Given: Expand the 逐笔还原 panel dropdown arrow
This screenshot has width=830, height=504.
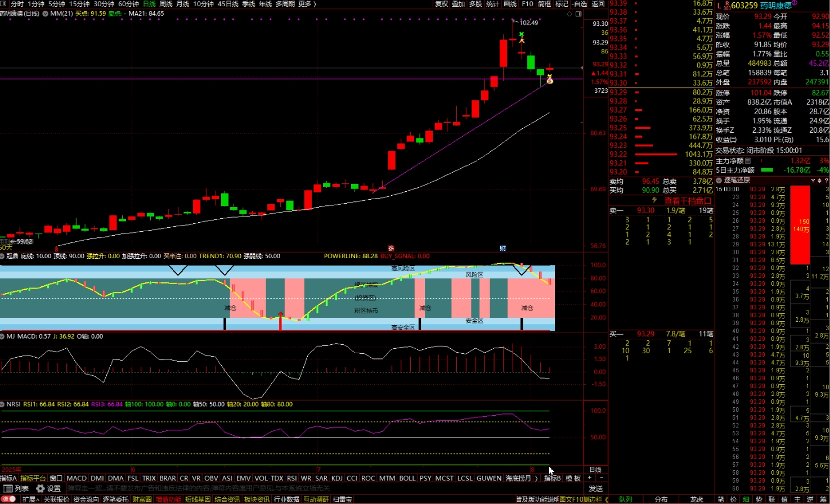Looking at the screenshot, I should click(719, 180).
